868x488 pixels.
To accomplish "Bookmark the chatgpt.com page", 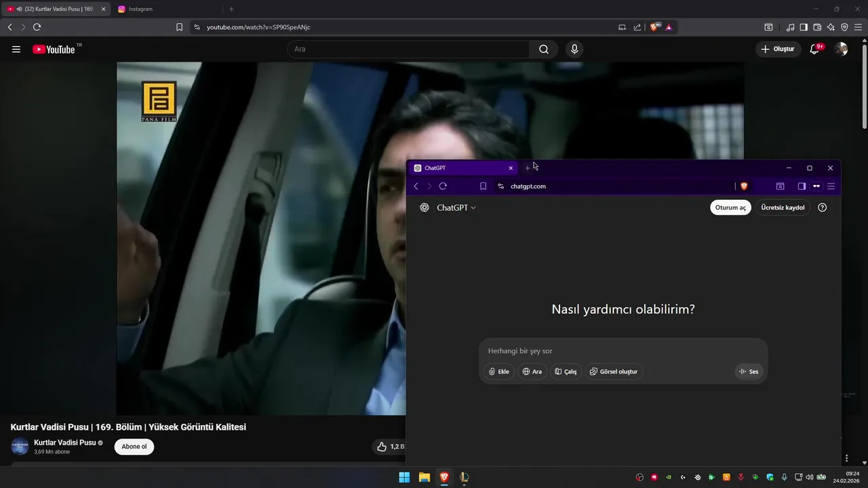I will [x=483, y=186].
